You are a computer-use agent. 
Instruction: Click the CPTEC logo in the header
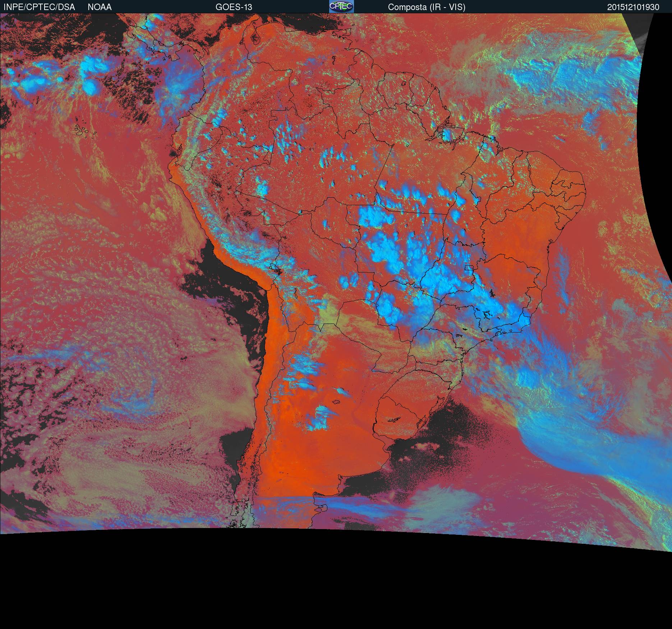coord(341,6)
